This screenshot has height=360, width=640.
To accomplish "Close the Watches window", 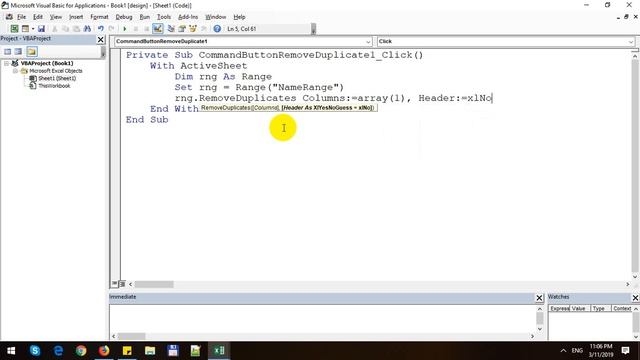I will pos(635,298).
